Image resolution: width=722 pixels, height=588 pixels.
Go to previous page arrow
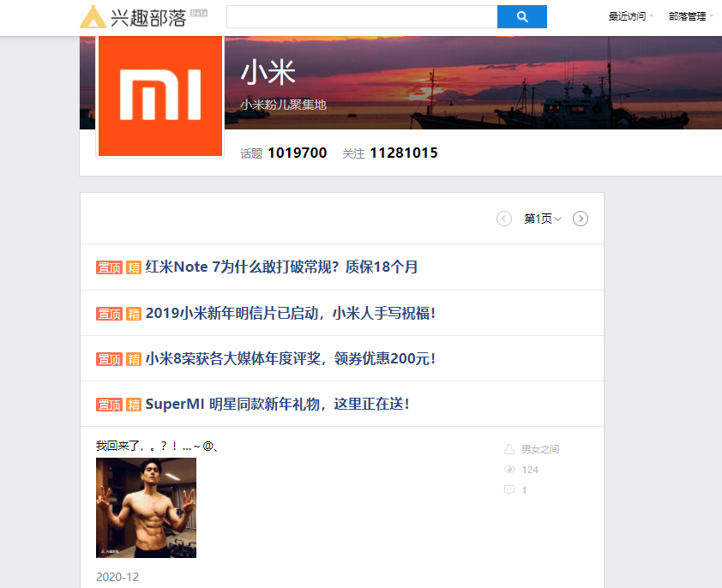coord(503,219)
